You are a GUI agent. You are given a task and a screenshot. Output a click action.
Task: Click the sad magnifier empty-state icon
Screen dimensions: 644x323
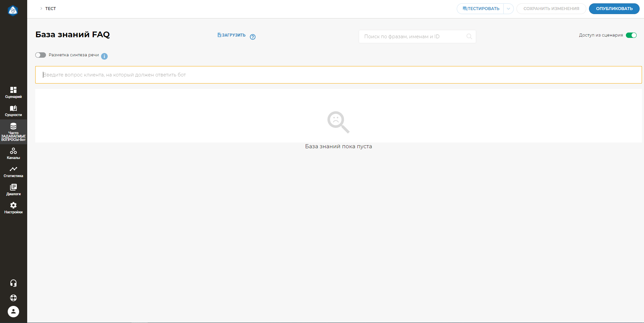[x=338, y=122]
